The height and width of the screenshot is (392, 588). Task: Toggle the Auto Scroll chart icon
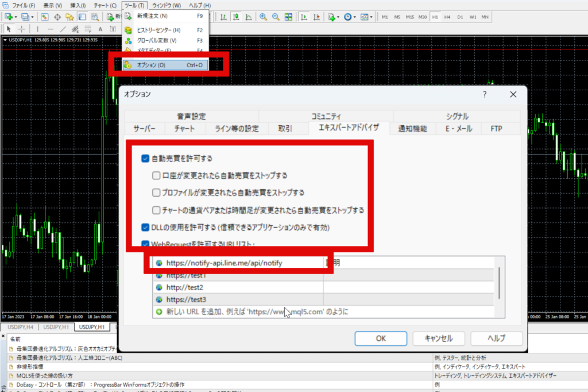304,17
